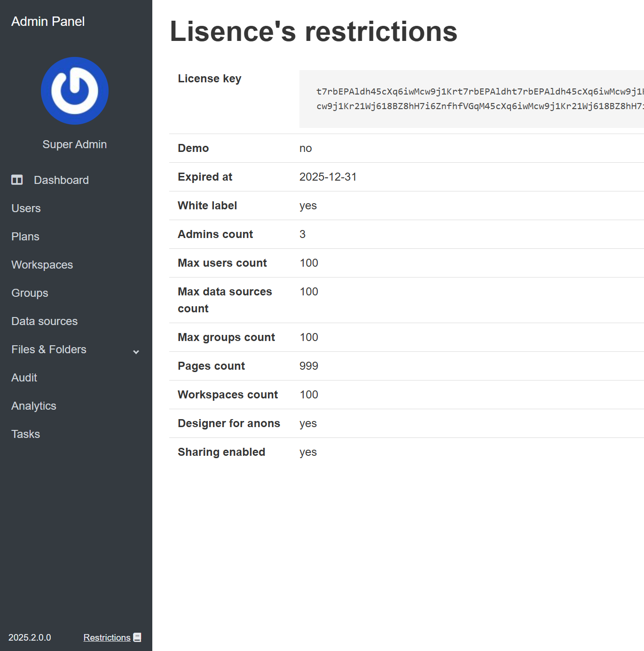Click the Pages count value 999

(x=309, y=366)
